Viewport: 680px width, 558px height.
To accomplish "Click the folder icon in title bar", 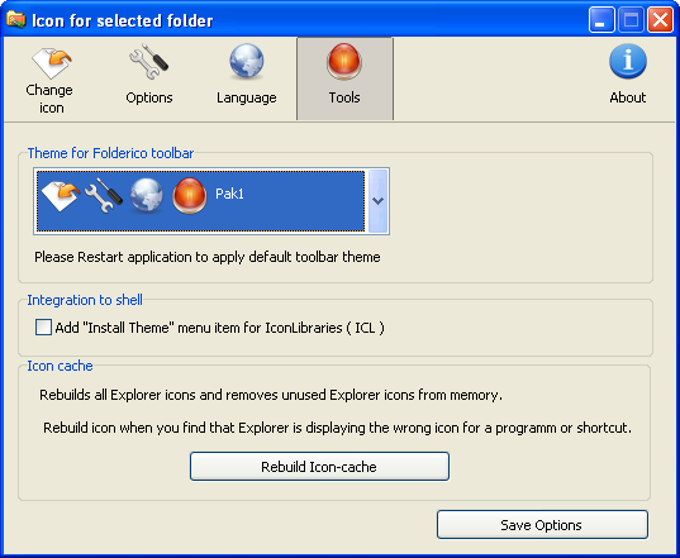I will coord(15,20).
